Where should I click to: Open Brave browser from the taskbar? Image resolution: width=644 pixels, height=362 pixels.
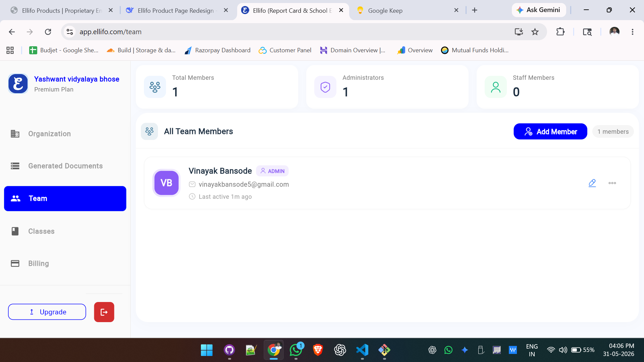tap(318, 350)
